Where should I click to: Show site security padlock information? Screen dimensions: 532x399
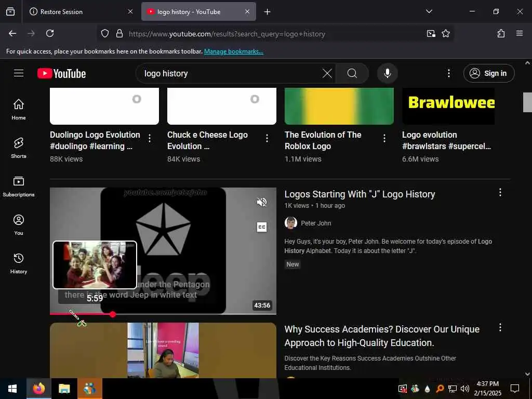[x=119, y=33]
